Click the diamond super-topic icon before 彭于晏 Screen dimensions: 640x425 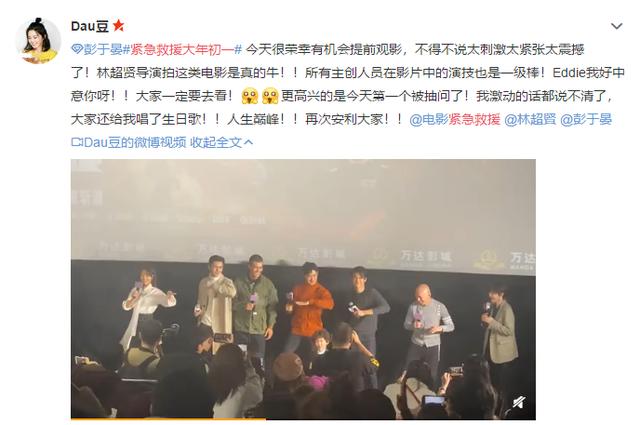pyautogui.click(x=77, y=49)
